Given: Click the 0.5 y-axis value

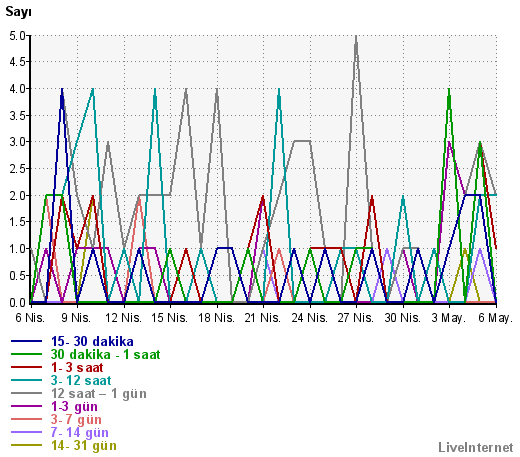Looking at the screenshot, I should coord(18,276).
